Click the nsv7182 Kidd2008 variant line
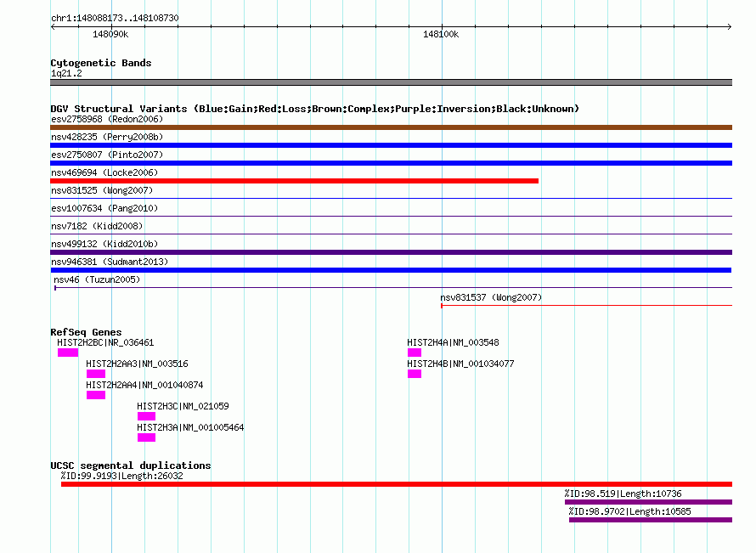This screenshot has height=553, width=756. 391,234
